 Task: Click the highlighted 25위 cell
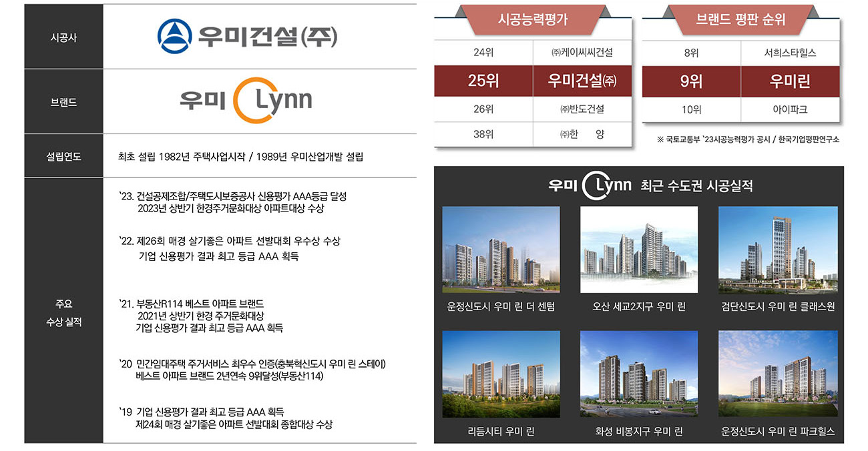483,81
